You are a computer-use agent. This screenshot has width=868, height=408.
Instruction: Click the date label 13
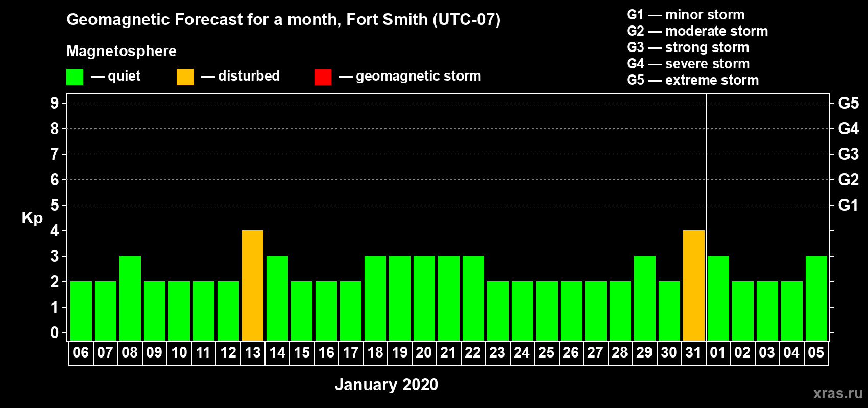coord(253,352)
